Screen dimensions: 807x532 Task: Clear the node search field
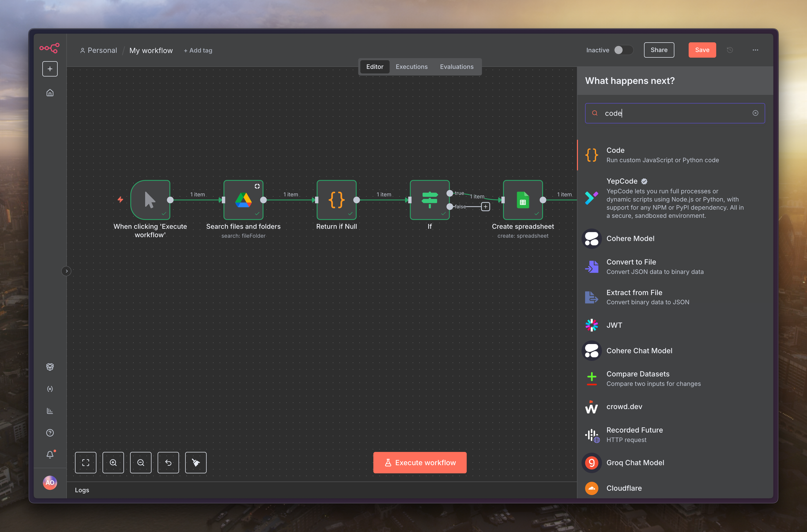(755, 113)
